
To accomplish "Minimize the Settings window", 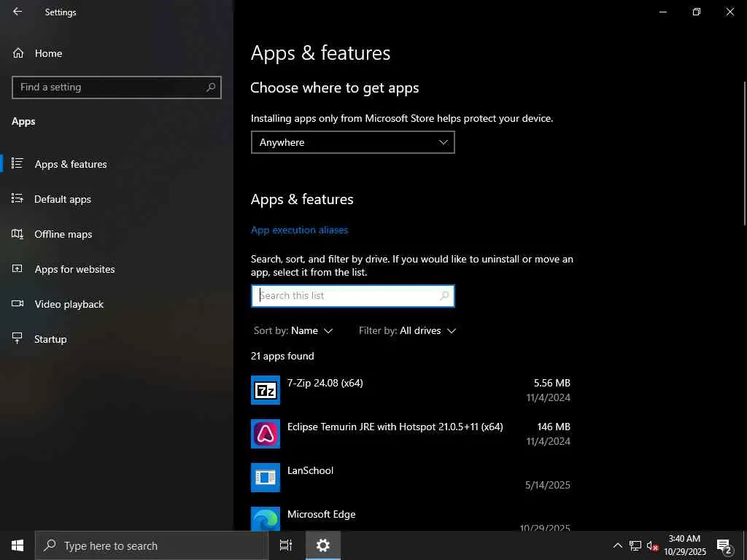I will 662,12.
